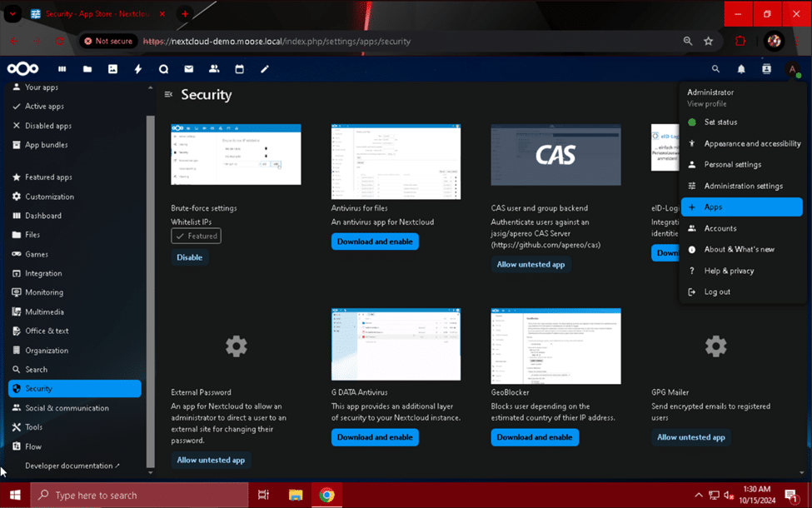Open Accounts from the user menu

click(x=741, y=228)
